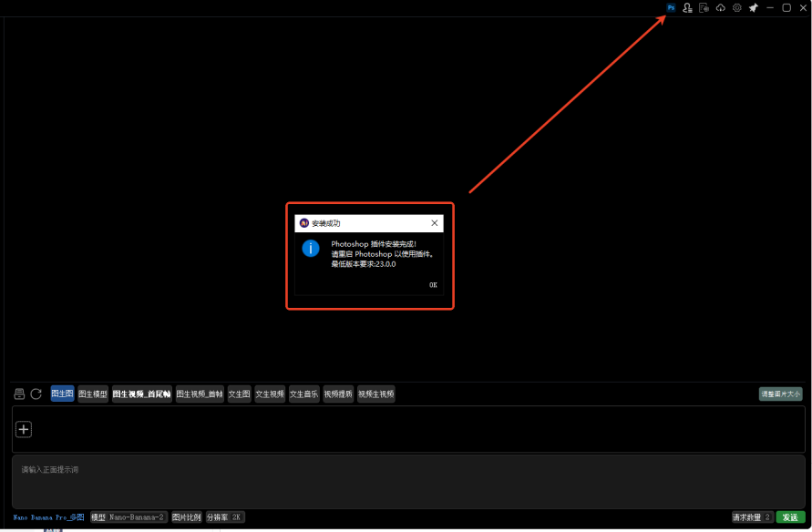Click the 调整图片大小 button
This screenshot has height=532, width=812.
pyautogui.click(x=780, y=394)
